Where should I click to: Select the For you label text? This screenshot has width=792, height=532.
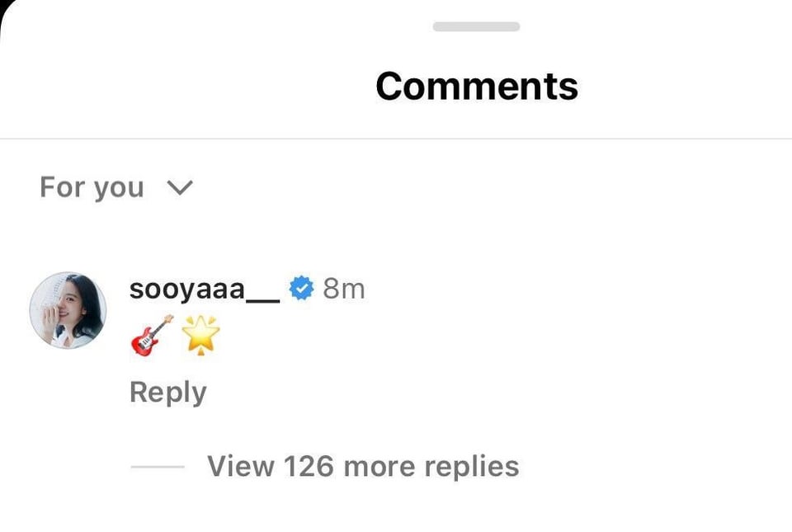[x=92, y=188]
